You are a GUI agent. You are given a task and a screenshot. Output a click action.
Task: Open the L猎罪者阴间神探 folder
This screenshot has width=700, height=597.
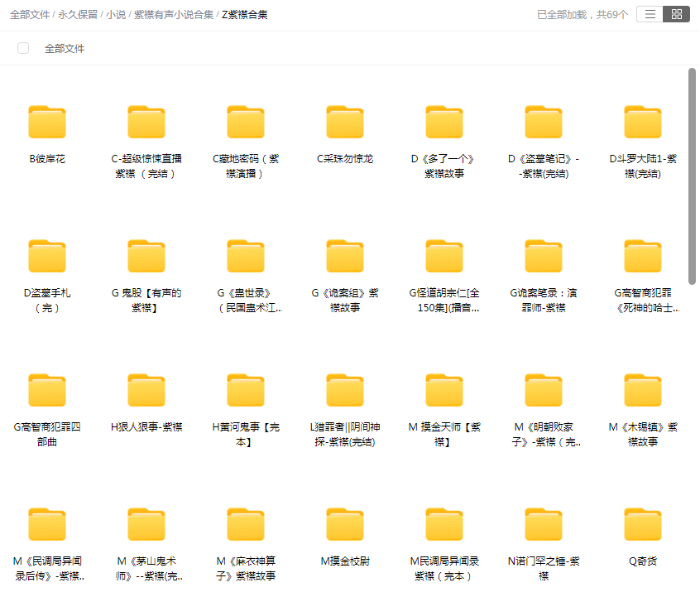coord(345,391)
